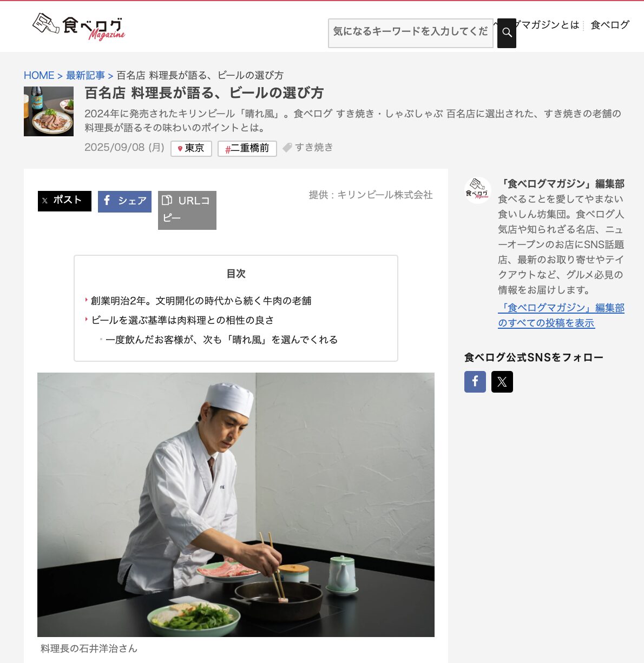This screenshot has width=644, height=663.
Task: Follow Tabelog on X in sidebar
Action: [502, 382]
